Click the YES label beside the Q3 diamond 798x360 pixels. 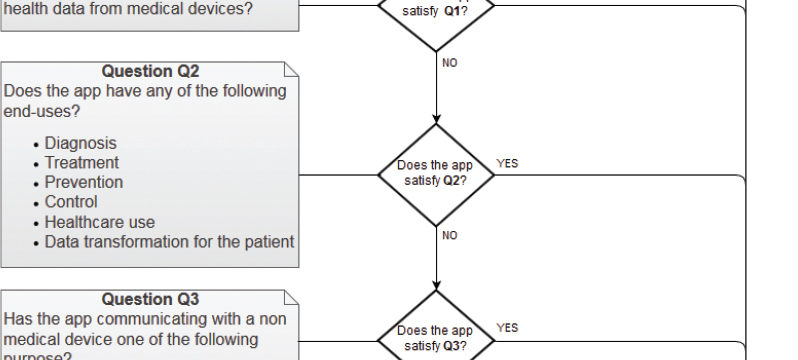click(x=507, y=327)
